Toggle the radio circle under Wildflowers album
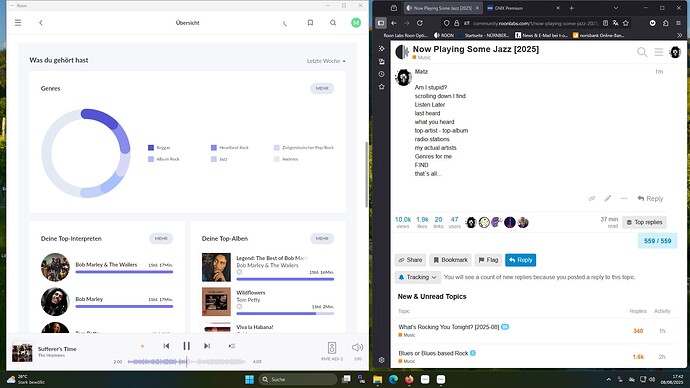The image size is (690, 388). coord(239,307)
